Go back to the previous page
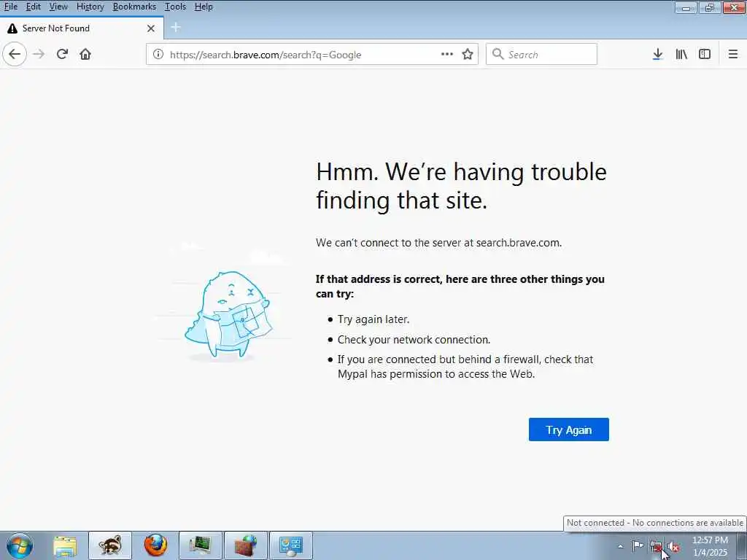This screenshot has width=747, height=560. [15, 54]
